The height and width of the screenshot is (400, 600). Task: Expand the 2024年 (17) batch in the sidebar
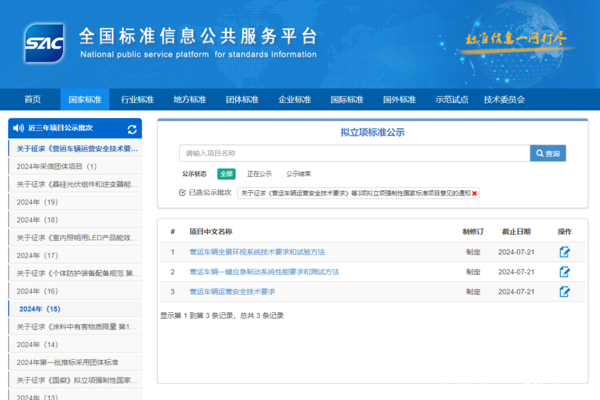tap(38, 255)
